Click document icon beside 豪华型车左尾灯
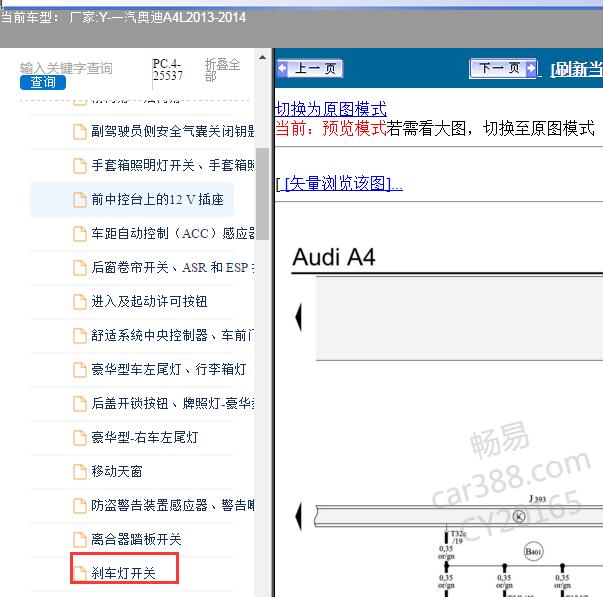Screen dimensions: 603x597 pos(80,370)
